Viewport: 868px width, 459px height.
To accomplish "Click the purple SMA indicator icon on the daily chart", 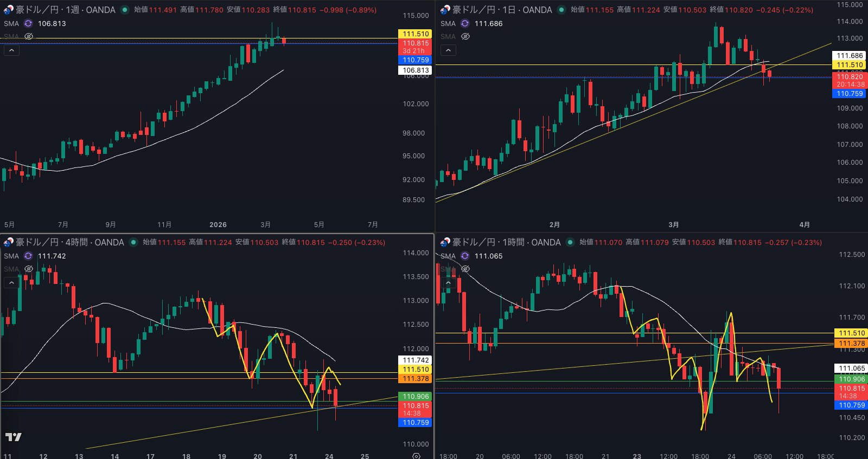I will pyautogui.click(x=465, y=23).
